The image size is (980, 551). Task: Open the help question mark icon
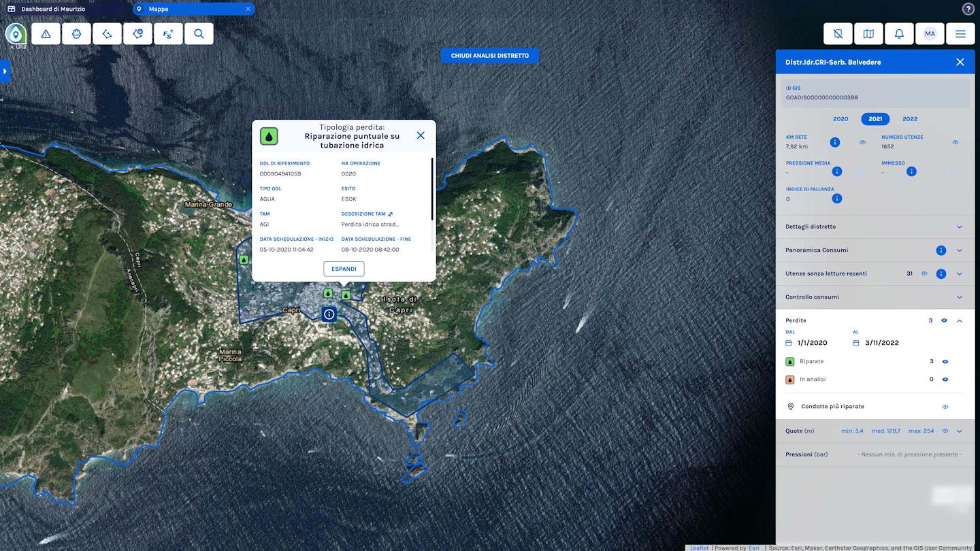click(968, 9)
